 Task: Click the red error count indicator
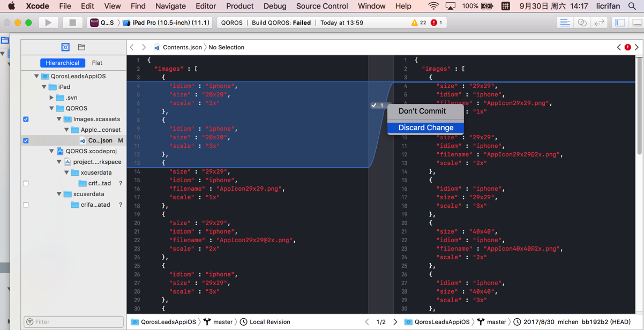(x=437, y=23)
